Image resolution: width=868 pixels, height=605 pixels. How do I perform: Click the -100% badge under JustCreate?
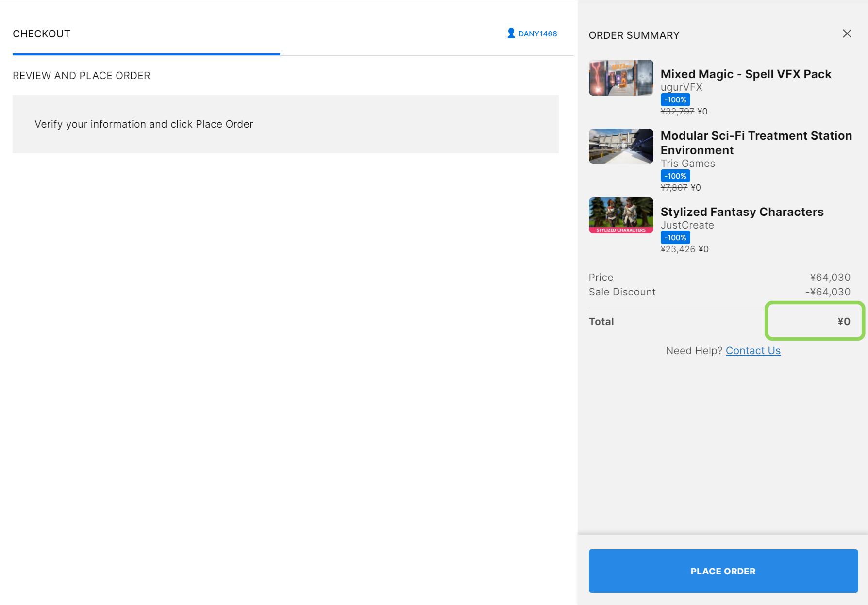pos(675,238)
